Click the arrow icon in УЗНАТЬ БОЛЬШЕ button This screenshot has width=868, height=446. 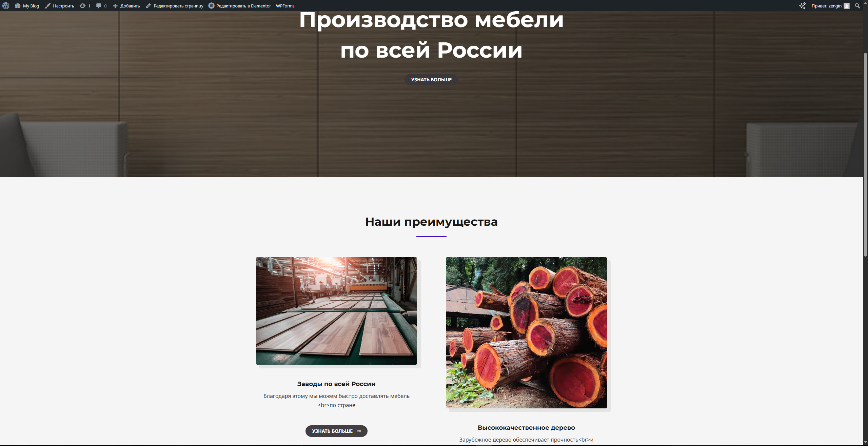[359, 431]
